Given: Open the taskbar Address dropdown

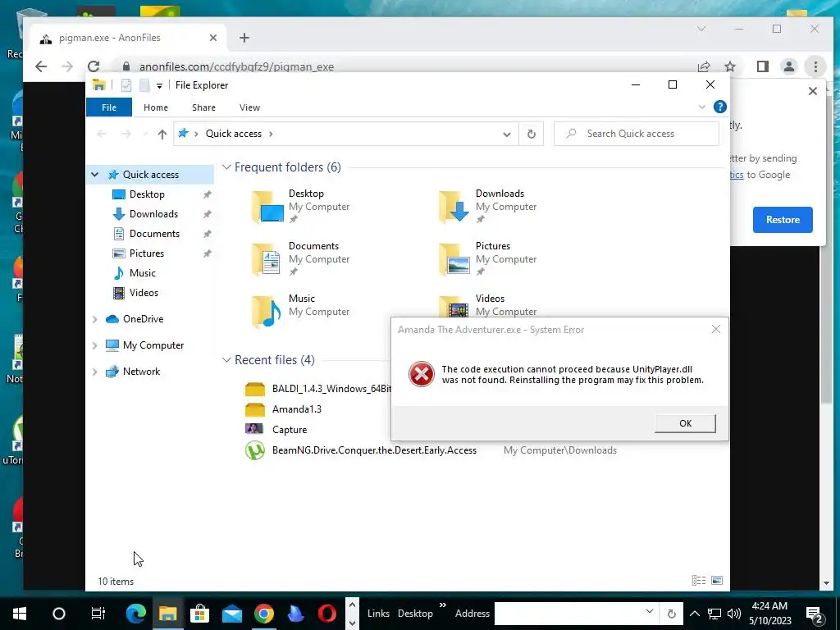Looking at the screenshot, I should (650, 611).
